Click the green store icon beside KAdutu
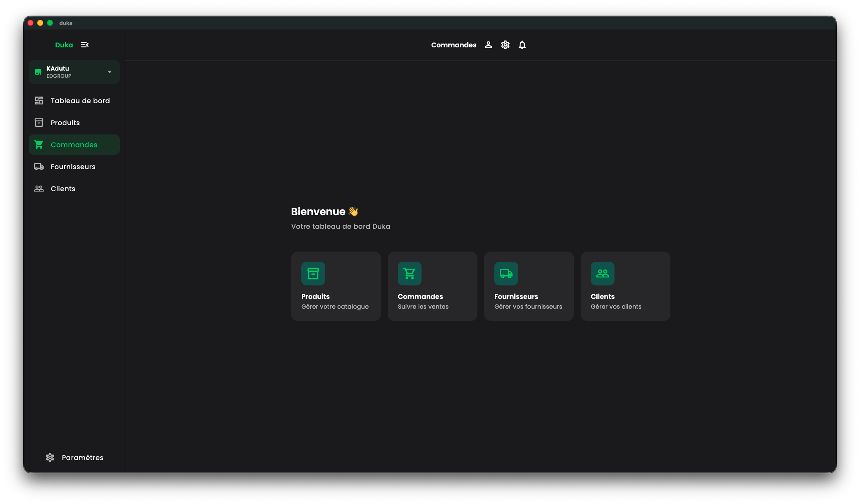This screenshot has height=504, width=860. [x=38, y=72]
